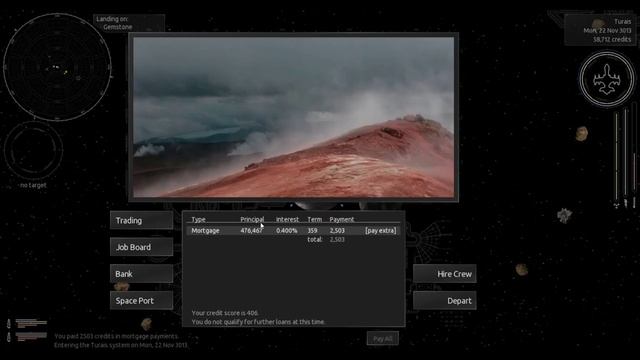Select the Mortgage row type label
This screenshot has height=360, width=640.
click(x=205, y=231)
